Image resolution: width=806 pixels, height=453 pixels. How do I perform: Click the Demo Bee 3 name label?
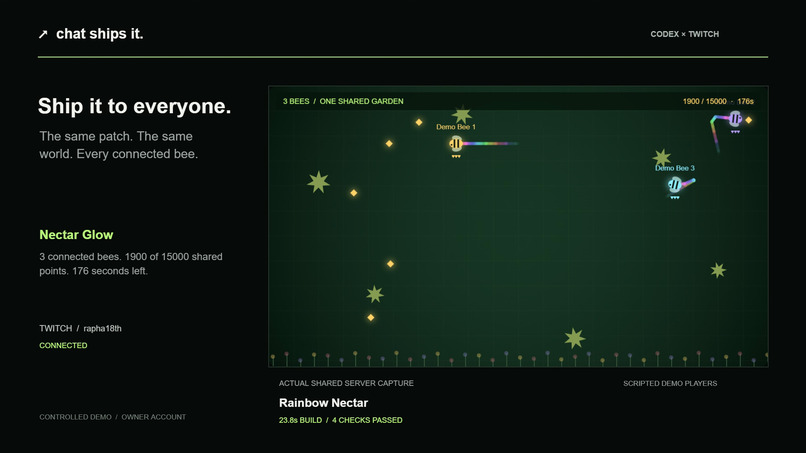[x=674, y=168]
